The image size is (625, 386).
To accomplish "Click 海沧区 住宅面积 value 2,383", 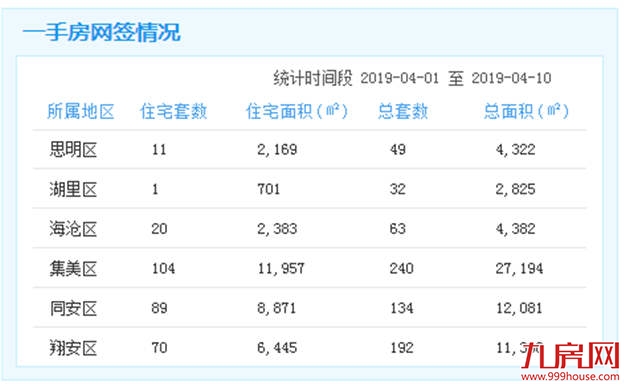I will (277, 229).
